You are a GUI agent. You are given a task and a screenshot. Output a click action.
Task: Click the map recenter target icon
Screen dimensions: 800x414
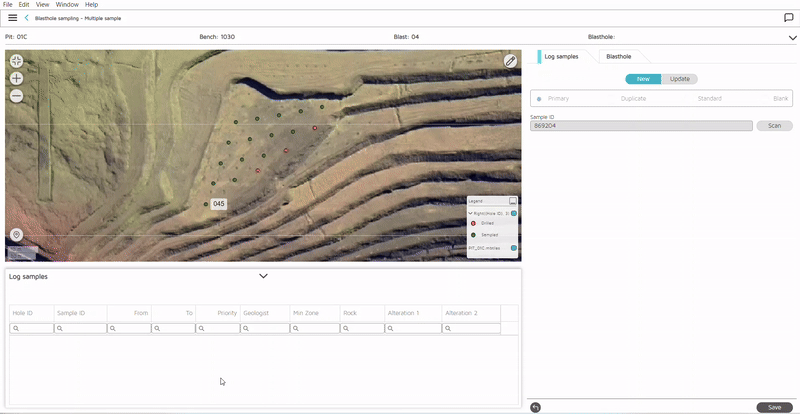click(x=16, y=60)
